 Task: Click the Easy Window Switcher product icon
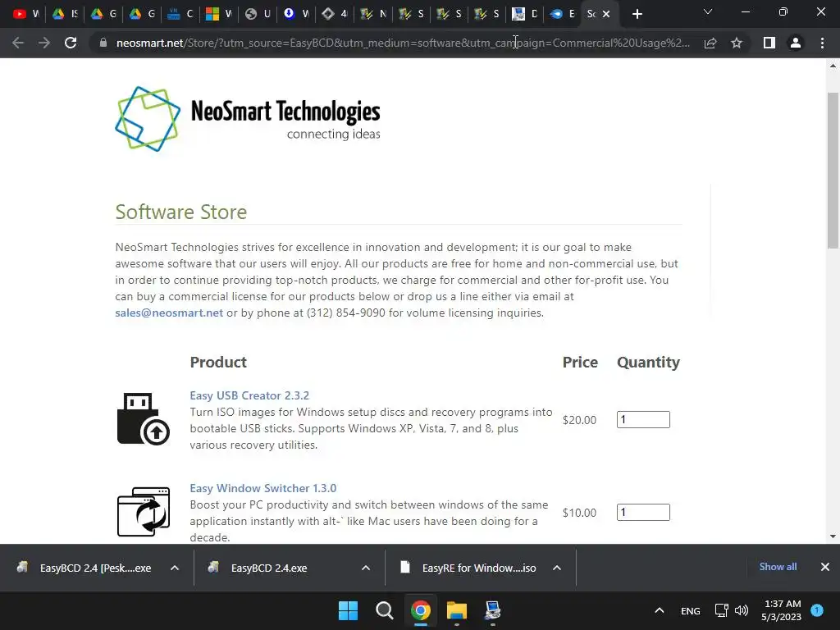[x=143, y=512]
